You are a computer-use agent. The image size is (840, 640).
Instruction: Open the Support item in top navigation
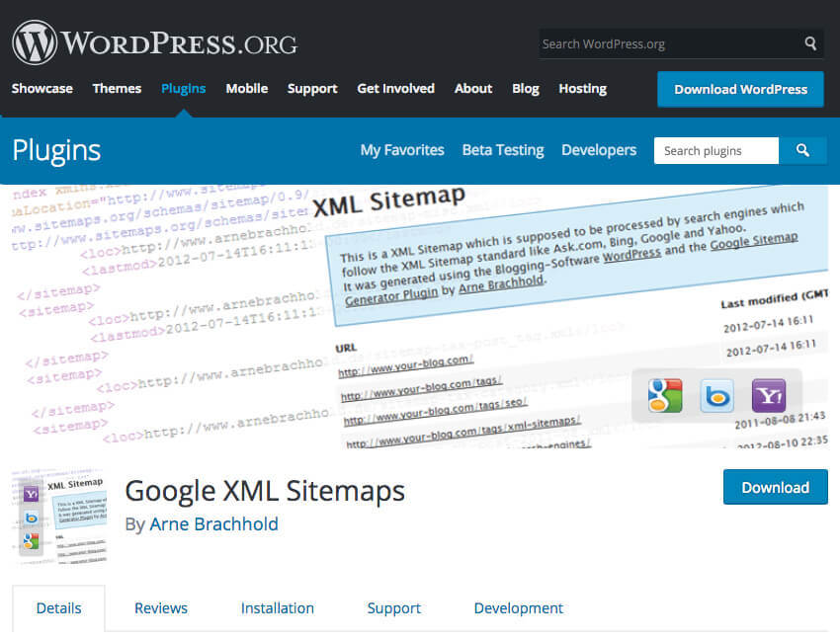[x=312, y=88]
